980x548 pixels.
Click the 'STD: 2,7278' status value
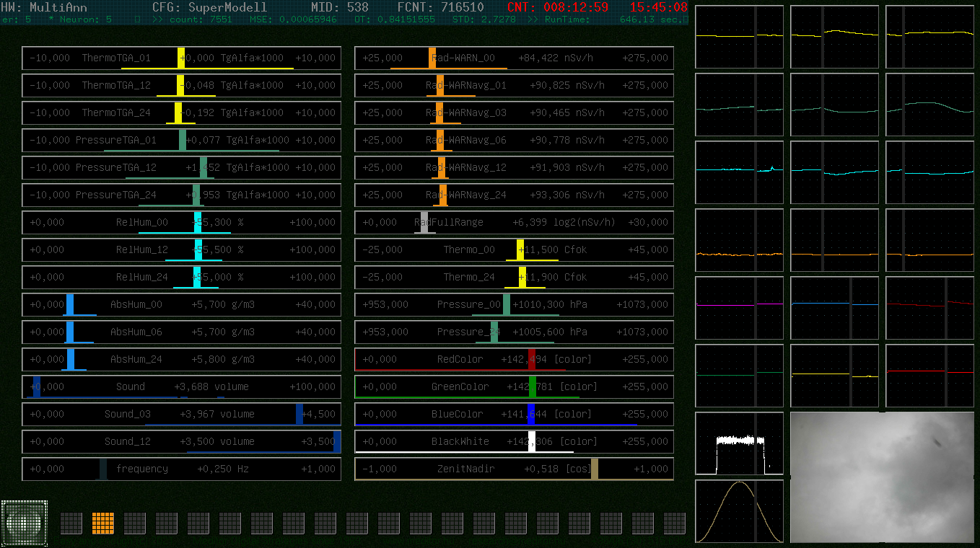(484, 19)
